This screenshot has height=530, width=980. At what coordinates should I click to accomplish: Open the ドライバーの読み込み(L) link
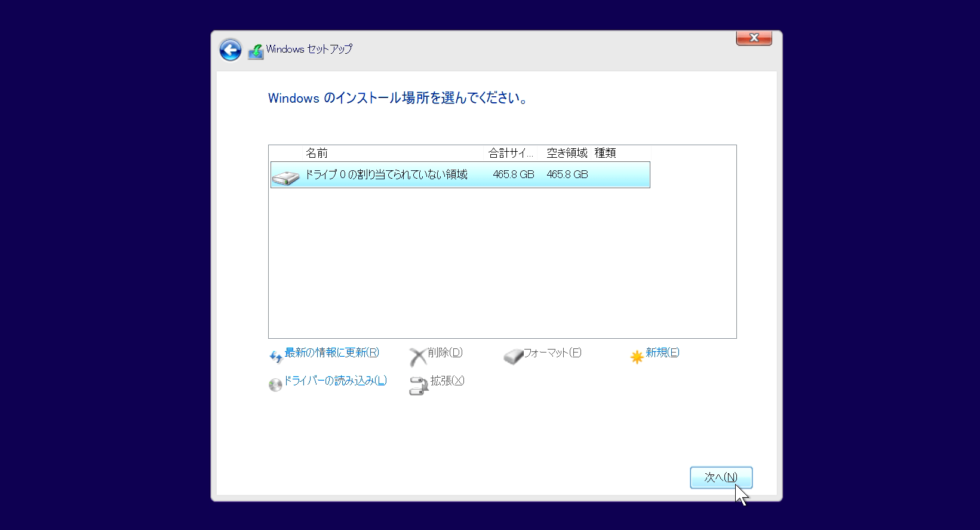(x=335, y=381)
